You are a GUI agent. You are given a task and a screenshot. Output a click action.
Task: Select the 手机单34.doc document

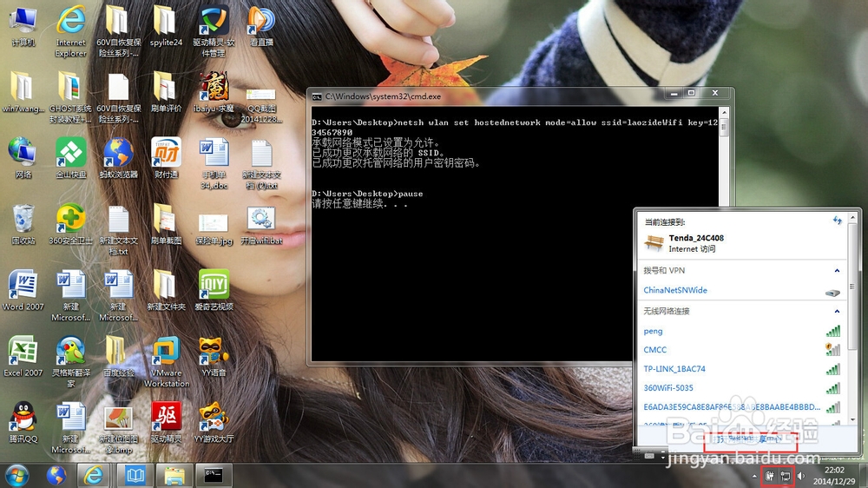click(214, 164)
